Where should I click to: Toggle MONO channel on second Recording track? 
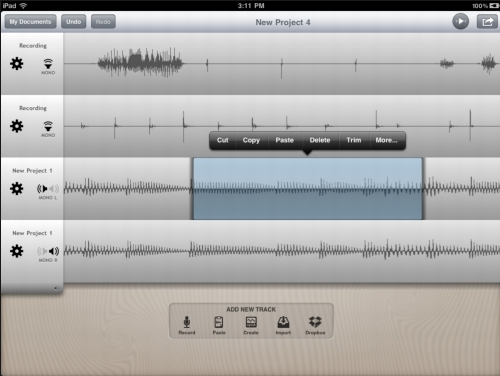48,129
